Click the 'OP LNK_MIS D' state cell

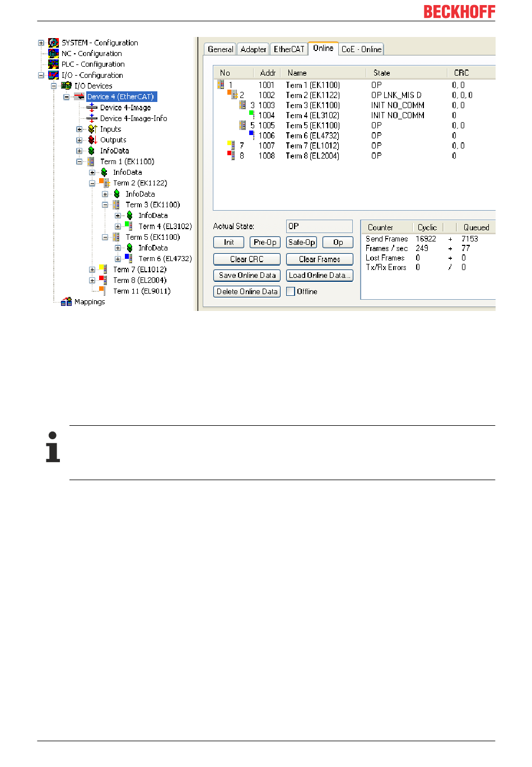(x=396, y=95)
